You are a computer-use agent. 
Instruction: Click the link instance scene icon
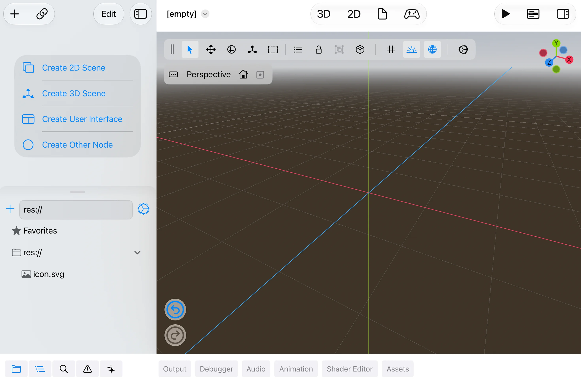(42, 14)
